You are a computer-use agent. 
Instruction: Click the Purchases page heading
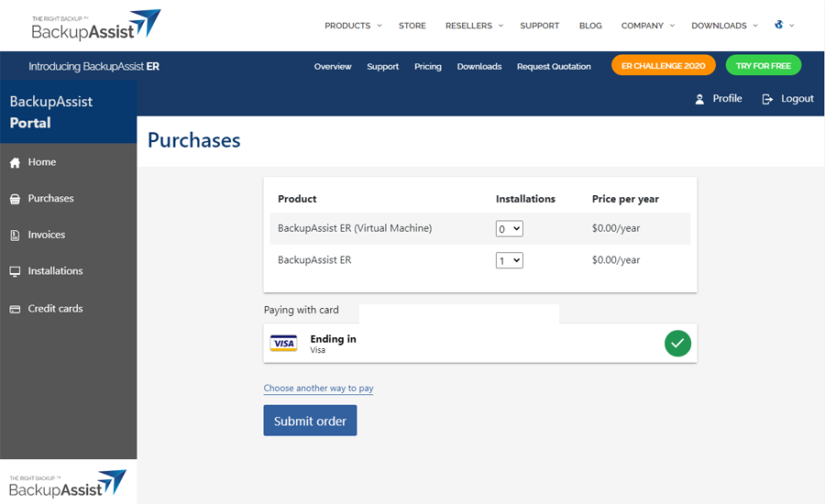point(193,140)
